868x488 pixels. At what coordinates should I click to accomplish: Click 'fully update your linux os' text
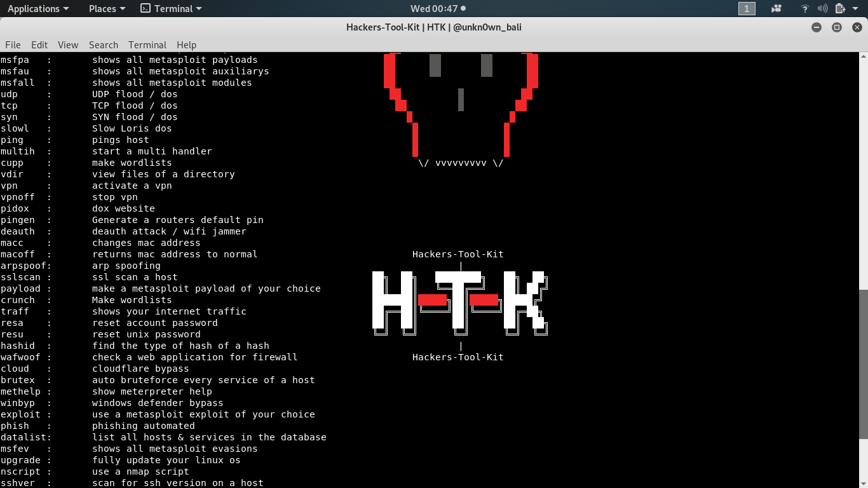coord(166,460)
